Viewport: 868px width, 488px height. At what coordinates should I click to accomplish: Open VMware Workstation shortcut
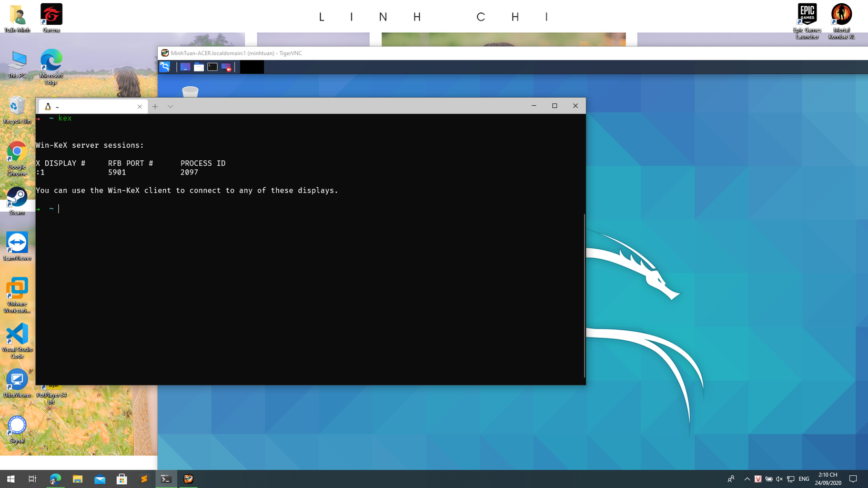pyautogui.click(x=17, y=296)
